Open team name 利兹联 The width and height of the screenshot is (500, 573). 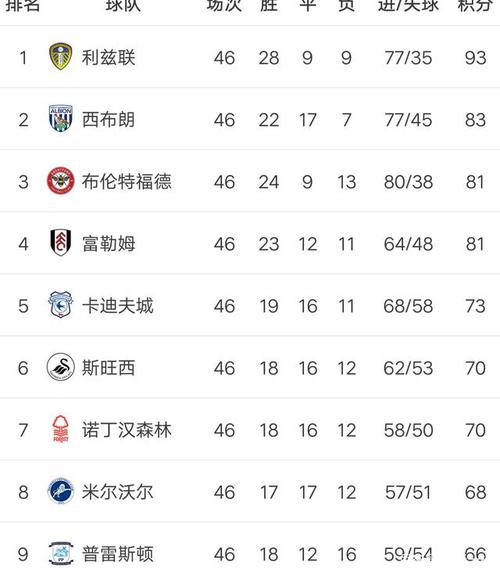(108, 58)
